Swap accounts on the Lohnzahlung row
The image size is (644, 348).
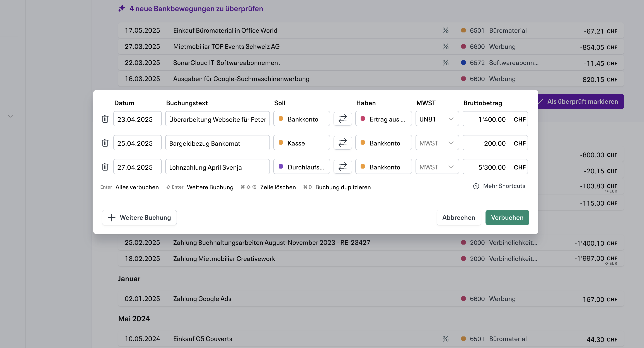342,167
